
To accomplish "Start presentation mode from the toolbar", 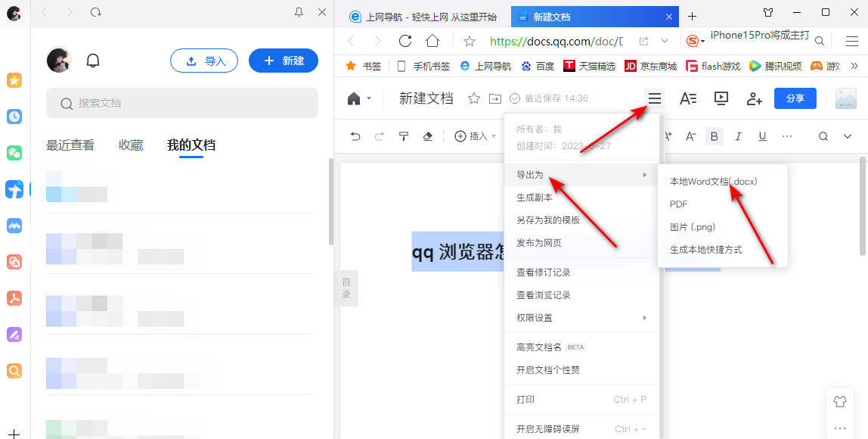I will (721, 98).
